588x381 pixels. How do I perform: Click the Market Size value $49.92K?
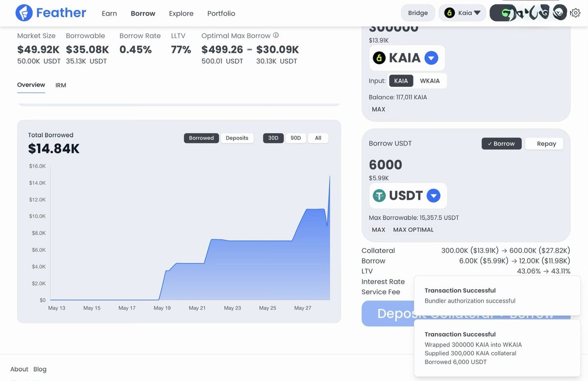pyautogui.click(x=38, y=49)
